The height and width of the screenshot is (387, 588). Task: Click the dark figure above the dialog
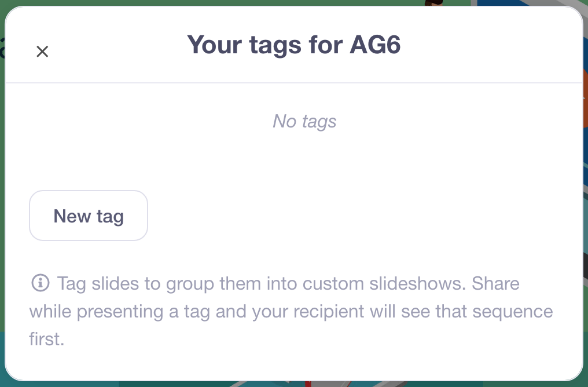(434, 3)
